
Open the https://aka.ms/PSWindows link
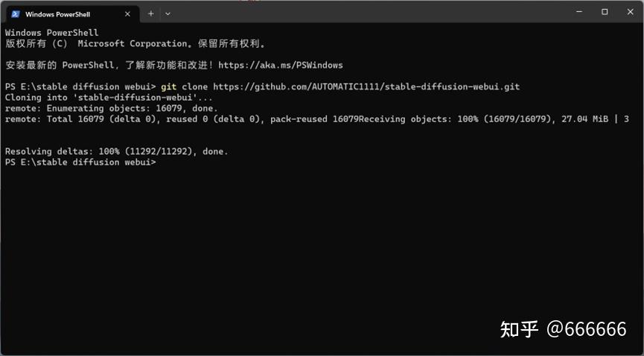coord(281,65)
